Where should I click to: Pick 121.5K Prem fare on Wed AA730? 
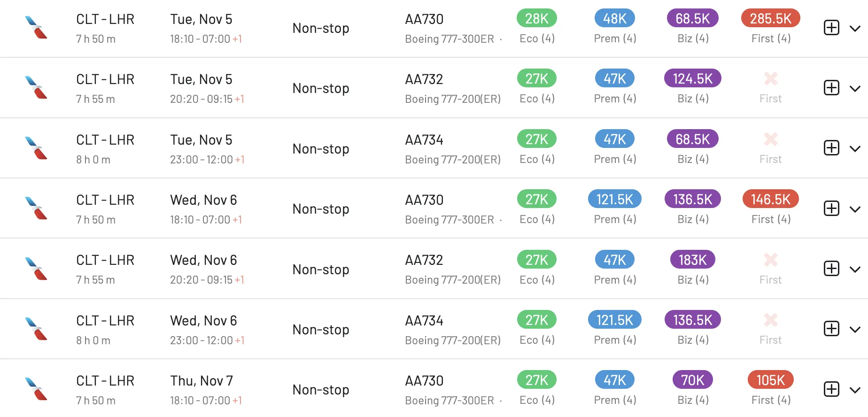coord(615,199)
